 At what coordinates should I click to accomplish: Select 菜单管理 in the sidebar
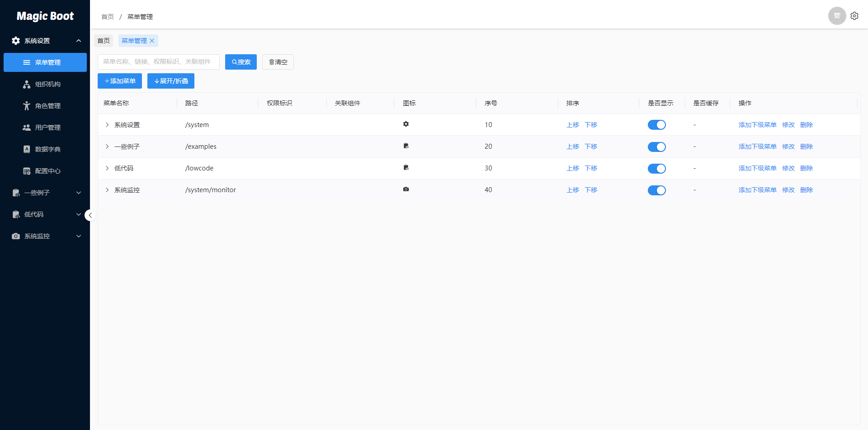tap(45, 62)
